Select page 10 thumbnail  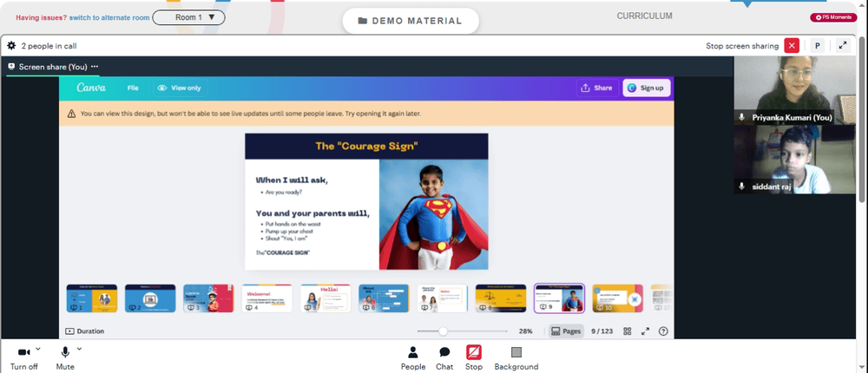618,298
